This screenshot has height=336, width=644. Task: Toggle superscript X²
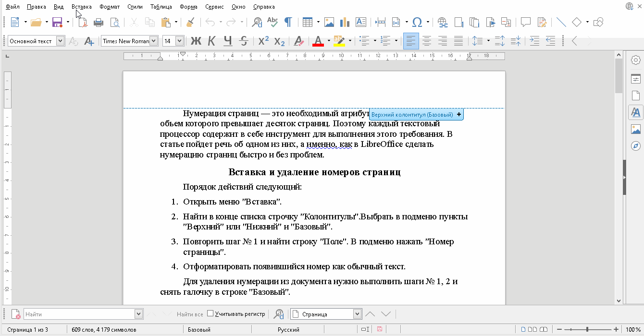pyautogui.click(x=263, y=41)
